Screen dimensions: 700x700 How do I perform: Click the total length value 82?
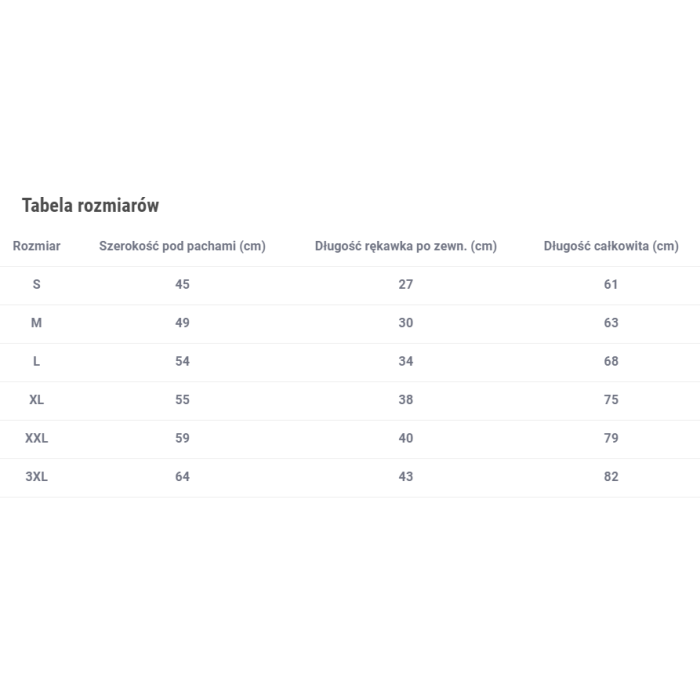point(611,476)
